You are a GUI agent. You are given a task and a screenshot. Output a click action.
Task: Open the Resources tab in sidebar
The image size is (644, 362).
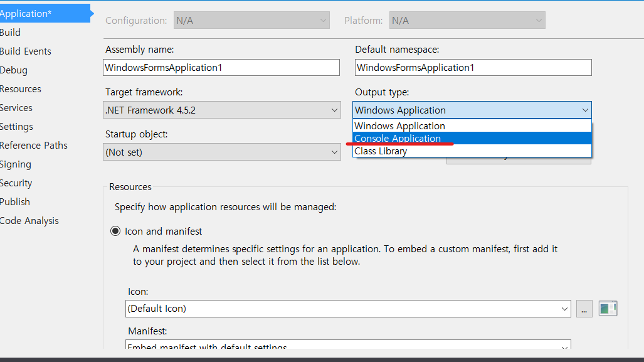[21, 89]
